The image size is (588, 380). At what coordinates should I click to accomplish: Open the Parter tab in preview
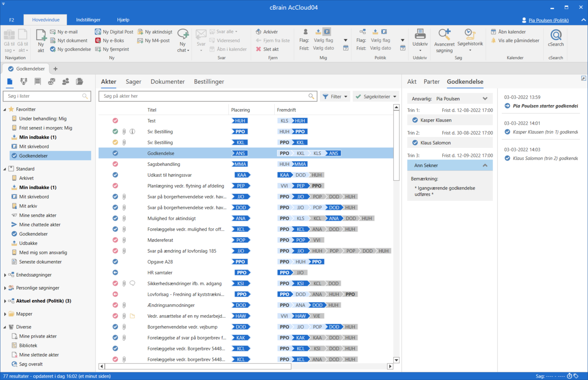432,82
